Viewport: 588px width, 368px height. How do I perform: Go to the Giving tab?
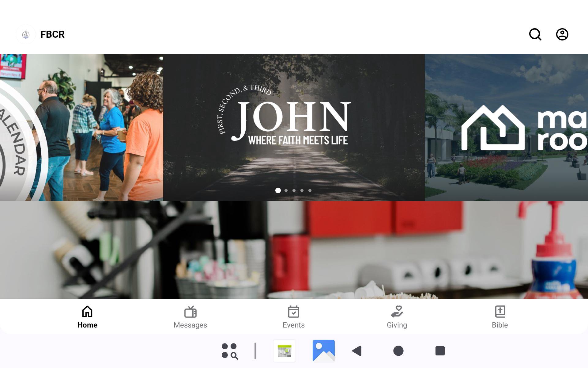click(397, 317)
